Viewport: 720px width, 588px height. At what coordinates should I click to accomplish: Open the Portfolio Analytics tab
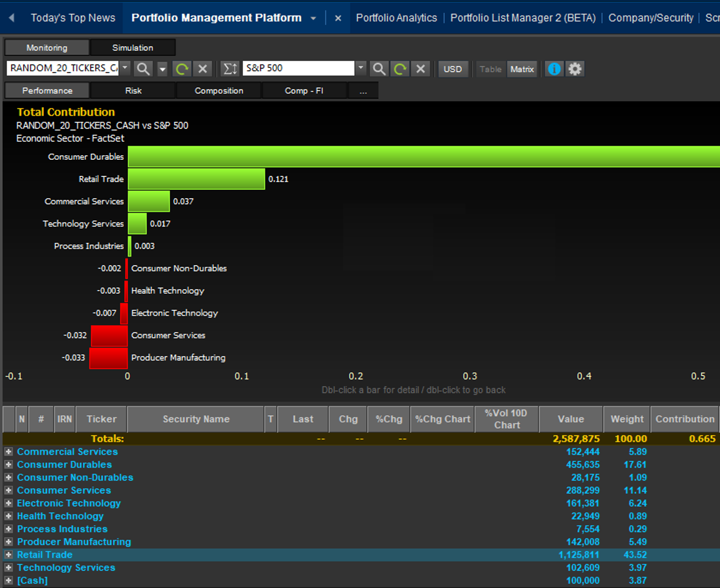click(396, 18)
